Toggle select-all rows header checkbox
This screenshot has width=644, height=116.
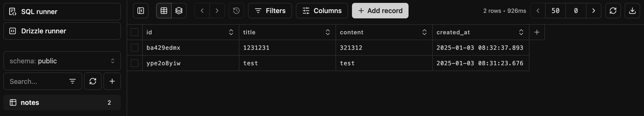[134, 32]
